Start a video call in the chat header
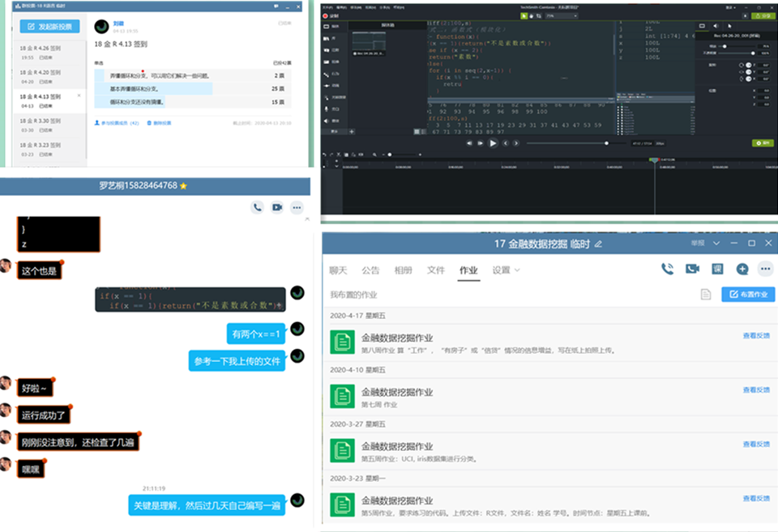778x532 pixels. pyautogui.click(x=277, y=207)
